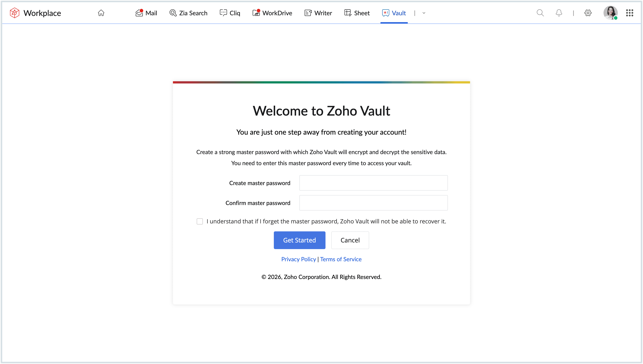Open settings using the gear icon
This screenshot has width=643, height=364.
588,13
